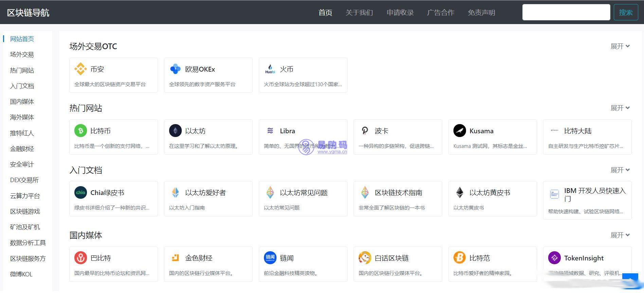Select DEX交易所 in the left sidebar

pyautogui.click(x=24, y=180)
